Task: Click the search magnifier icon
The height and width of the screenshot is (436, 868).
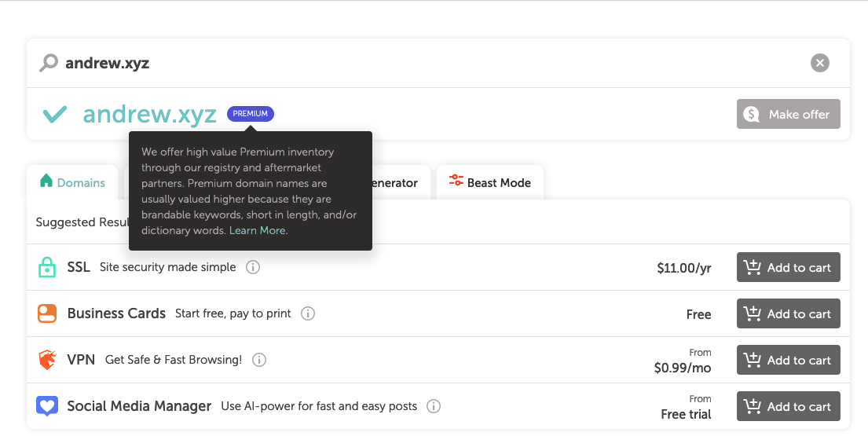Action: [x=49, y=63]
